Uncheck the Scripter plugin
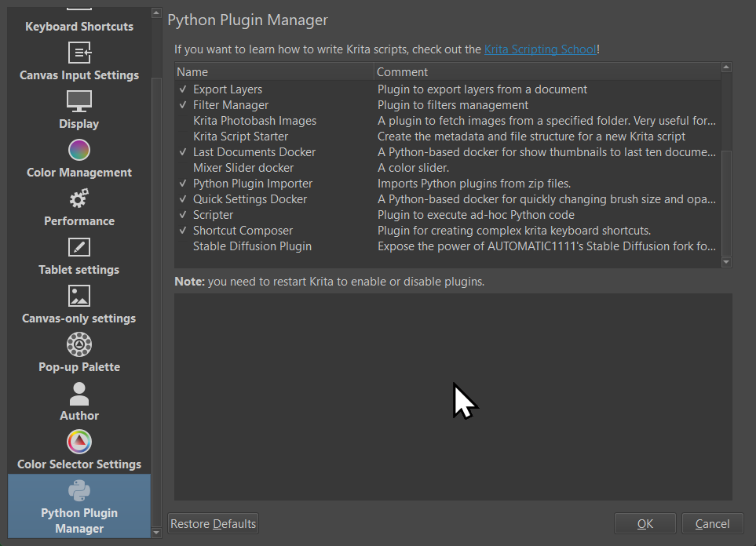756x546 pixels. click(183, 215)
